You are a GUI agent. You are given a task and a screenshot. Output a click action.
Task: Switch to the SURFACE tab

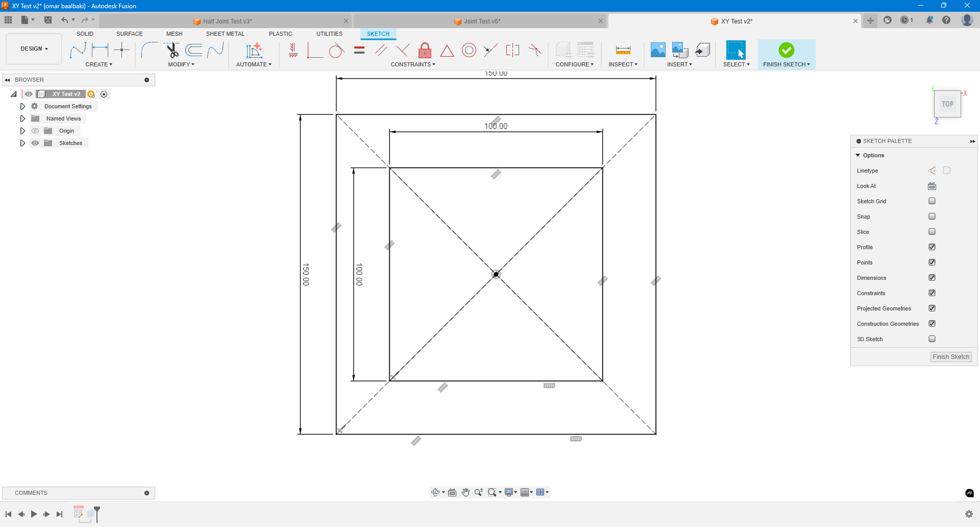point(130,34)
